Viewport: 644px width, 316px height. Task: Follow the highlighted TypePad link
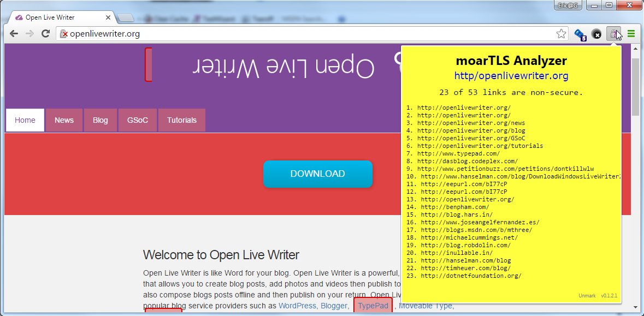pyautogui.click(x=373, y=306)
